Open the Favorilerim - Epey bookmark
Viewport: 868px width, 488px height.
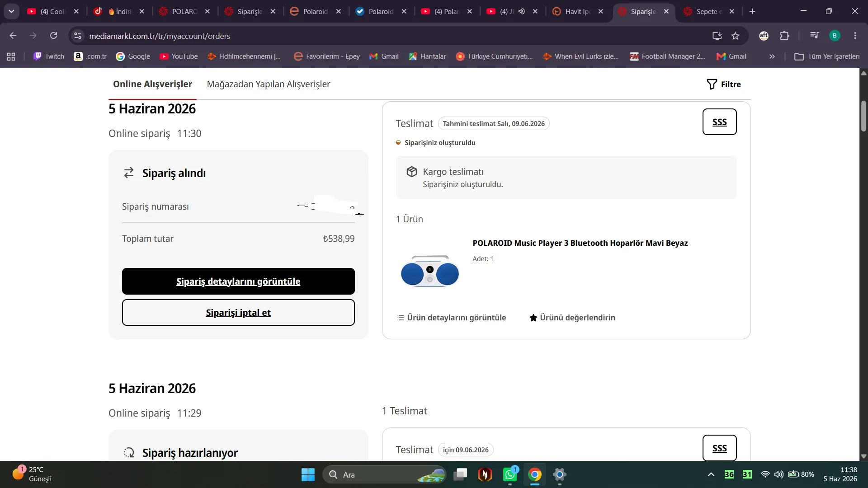327,56
